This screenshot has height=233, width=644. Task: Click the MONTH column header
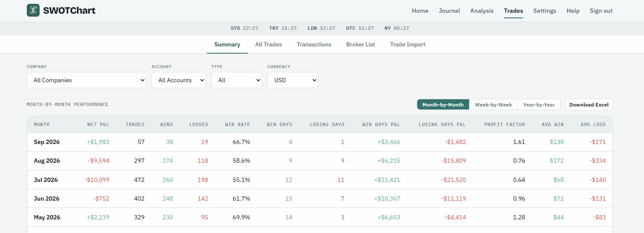coord(42,124)
